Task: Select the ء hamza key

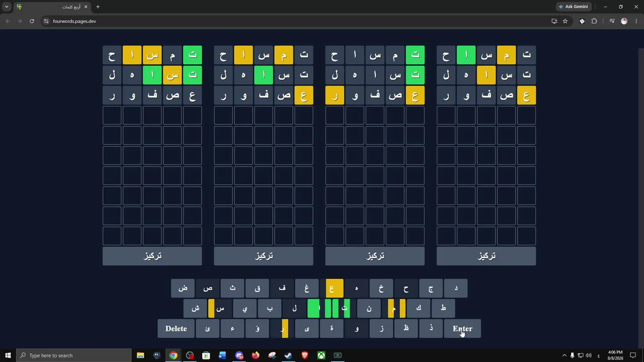Action: [232, 328]
